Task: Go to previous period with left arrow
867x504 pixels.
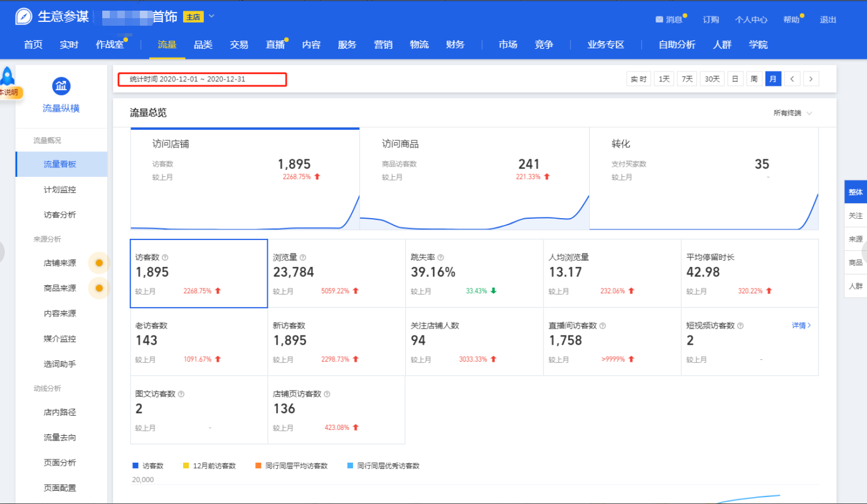Action: 792,79
